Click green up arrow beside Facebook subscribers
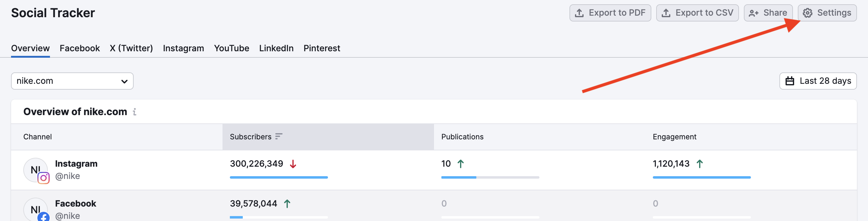 click(x=287, y=204)
